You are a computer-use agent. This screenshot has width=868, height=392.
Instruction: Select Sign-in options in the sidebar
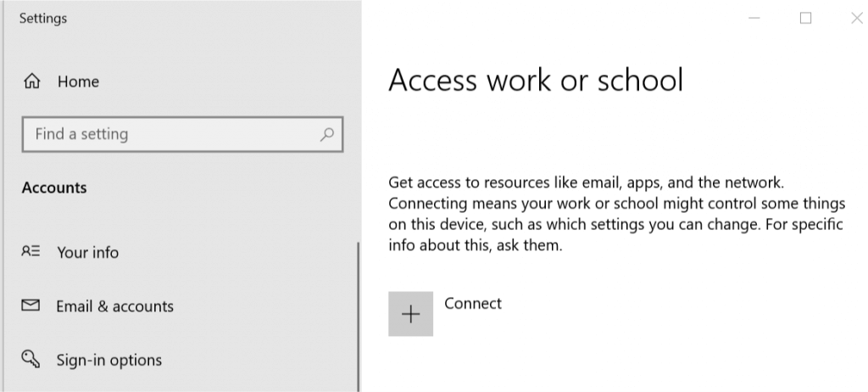point(109,361)
